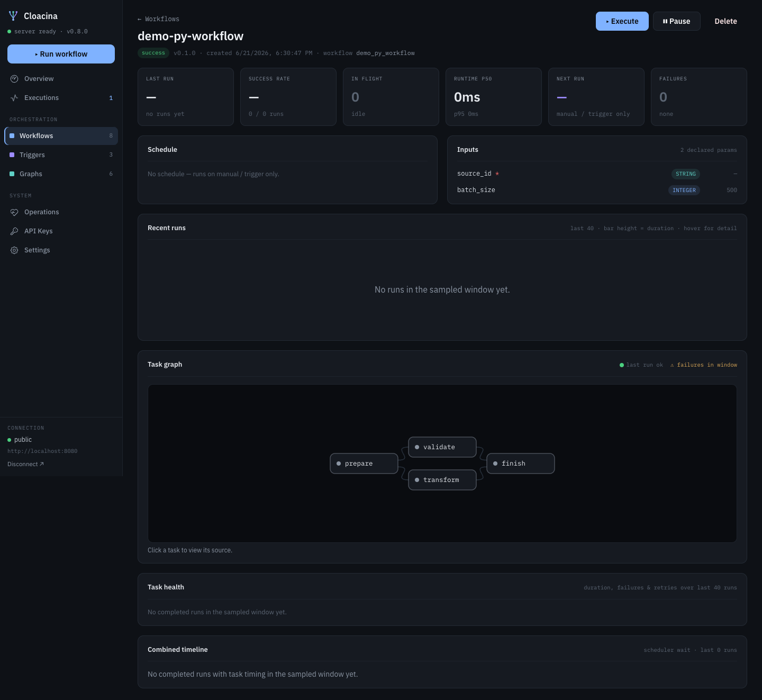
Task: Click the failures in window warning icon
Action: point(672,365)
